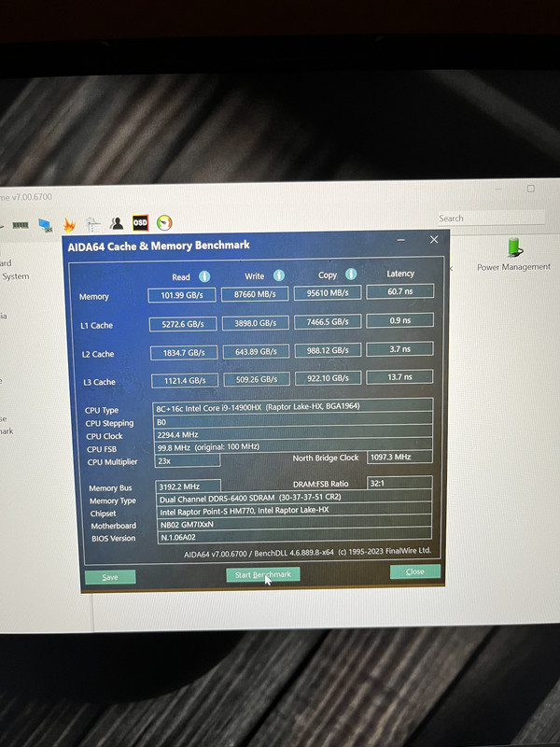Click the CPU FSB value 99.8 MHz

click(x=293, y=446)
